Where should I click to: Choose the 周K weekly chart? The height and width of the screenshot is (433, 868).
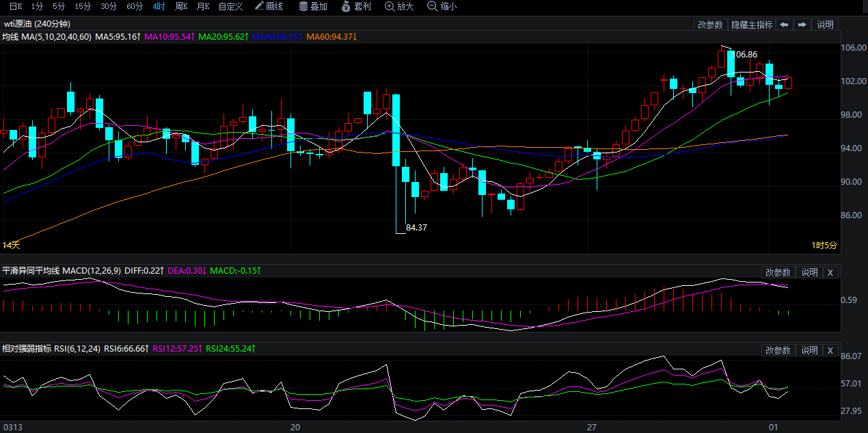click(x=181, y=6)
